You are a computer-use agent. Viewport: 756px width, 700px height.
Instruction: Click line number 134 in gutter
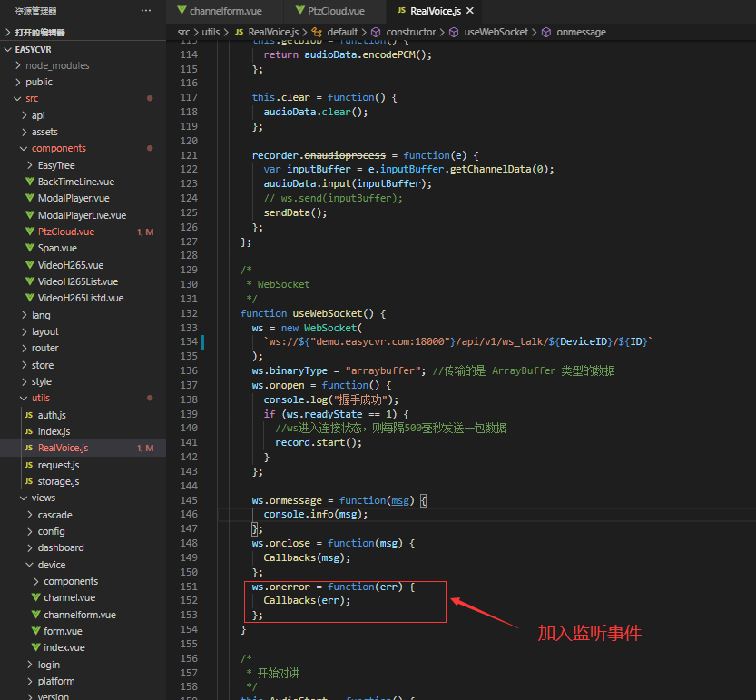click(189, 341)
